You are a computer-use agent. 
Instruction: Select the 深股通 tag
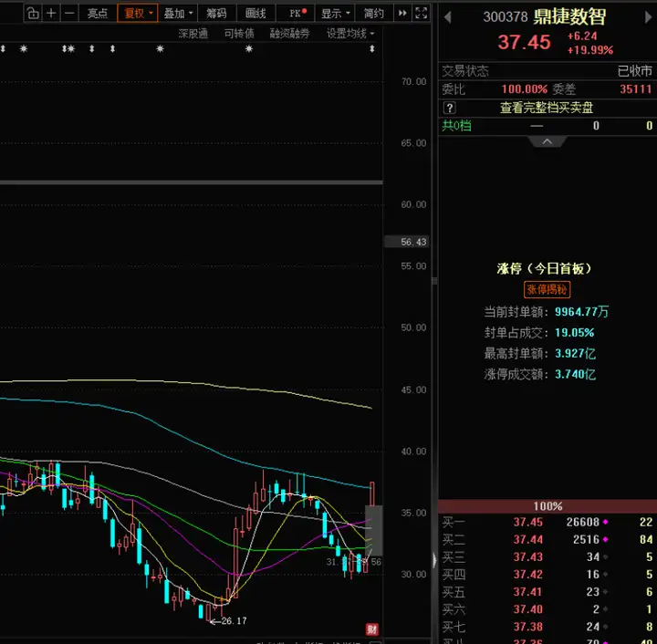(193, 34)
